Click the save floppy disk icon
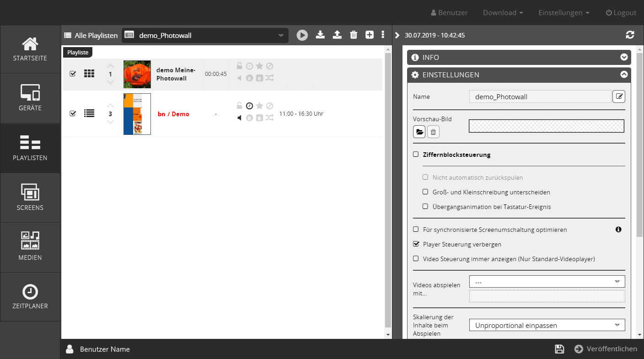This screenshot has width=644, height=359. (x=559, y=349)
